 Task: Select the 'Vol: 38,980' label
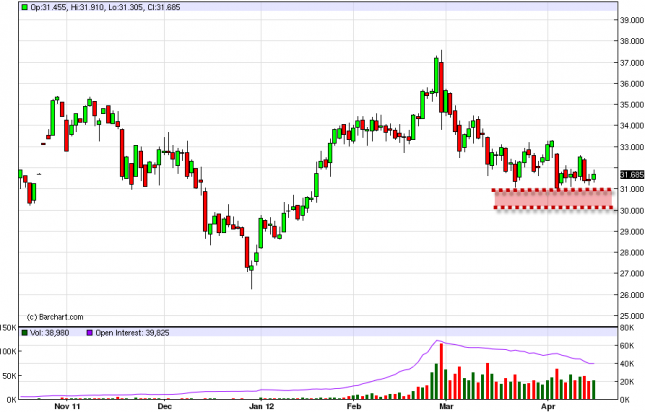(49, 333)
